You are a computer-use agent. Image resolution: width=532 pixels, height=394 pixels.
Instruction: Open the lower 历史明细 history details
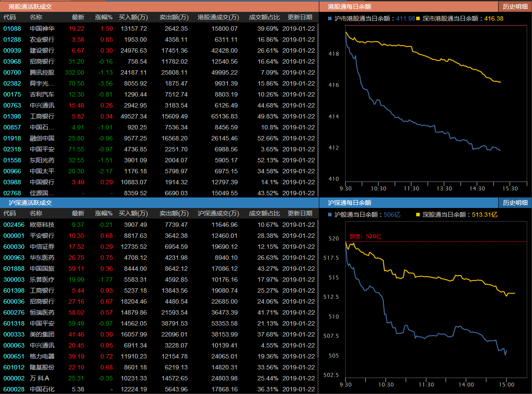pos(515,203)
